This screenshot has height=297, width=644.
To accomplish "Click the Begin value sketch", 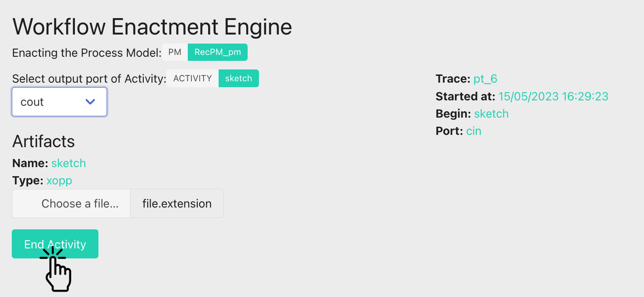I will tap(491, 114).
